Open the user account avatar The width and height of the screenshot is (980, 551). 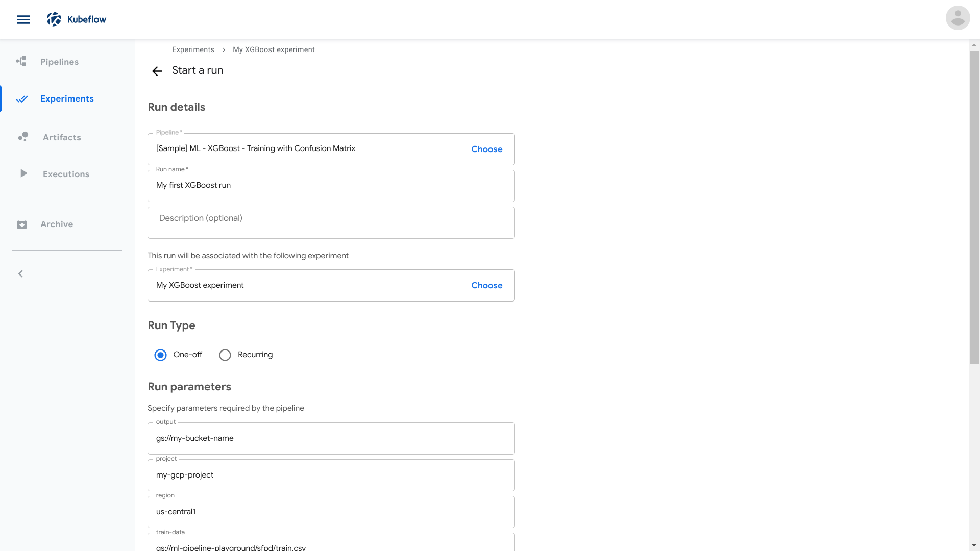pos(958,18)
